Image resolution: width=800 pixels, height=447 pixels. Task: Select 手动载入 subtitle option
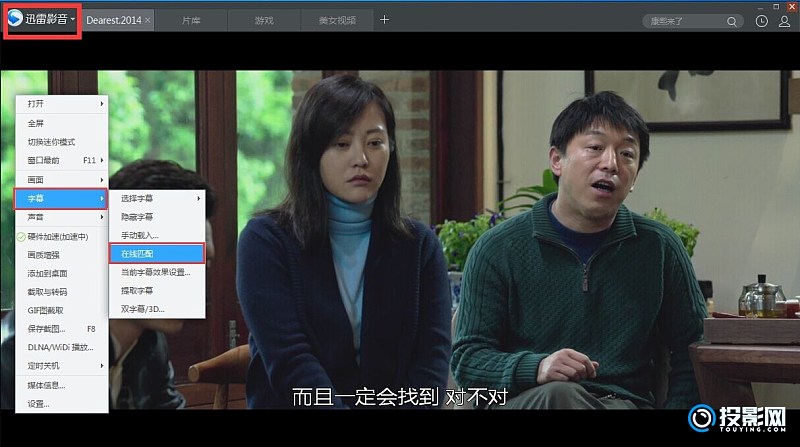tap(157, 235)
